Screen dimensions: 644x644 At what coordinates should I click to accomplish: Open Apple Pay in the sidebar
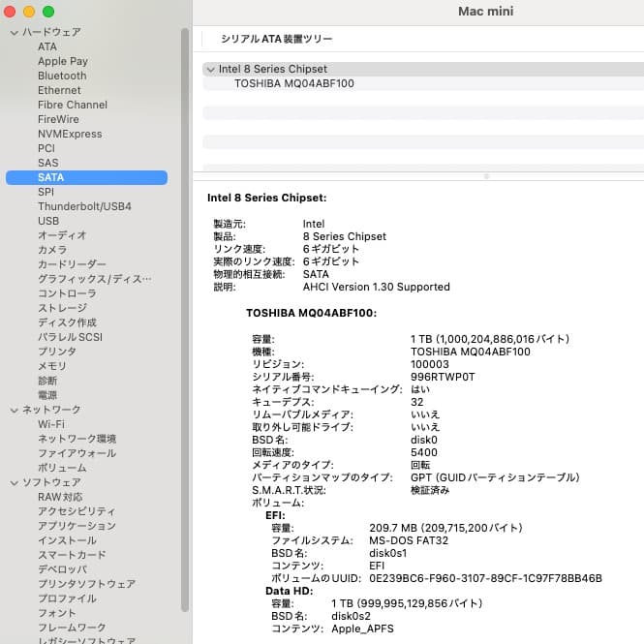click(x=63, y=61)
